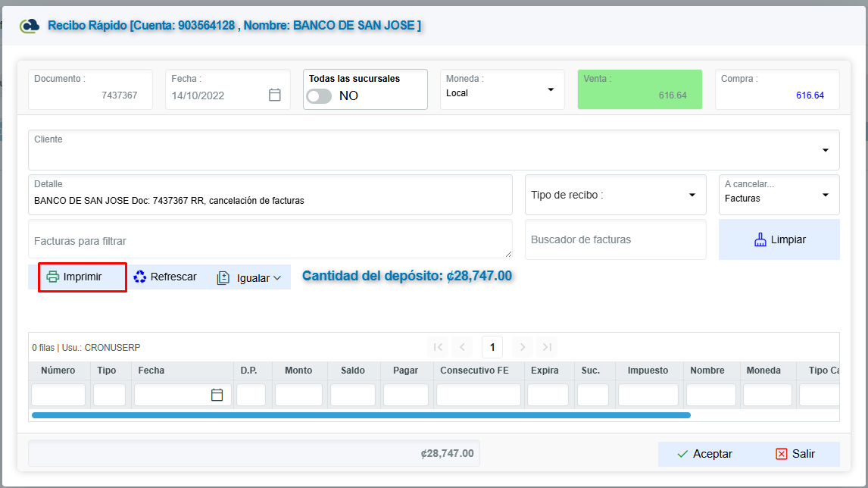This screenshot has height=488, width=868.
Task: Click the Recibo Rápido title text
Action: click(234, 26)
